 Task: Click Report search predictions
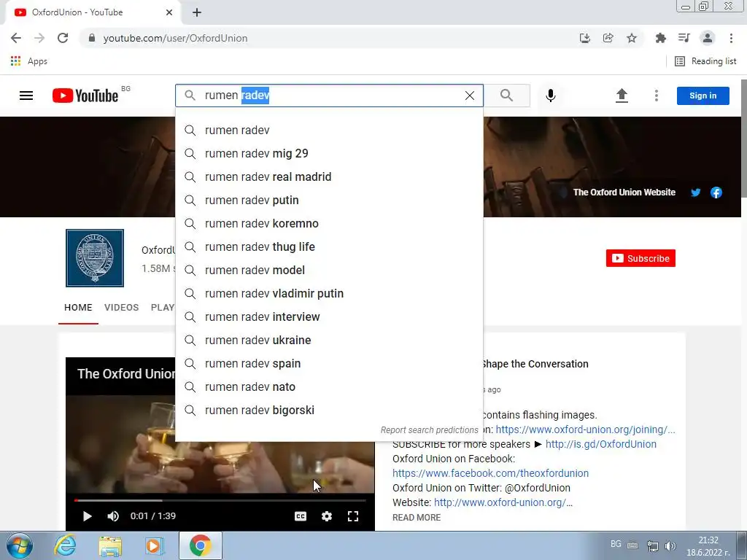(429, 430)
